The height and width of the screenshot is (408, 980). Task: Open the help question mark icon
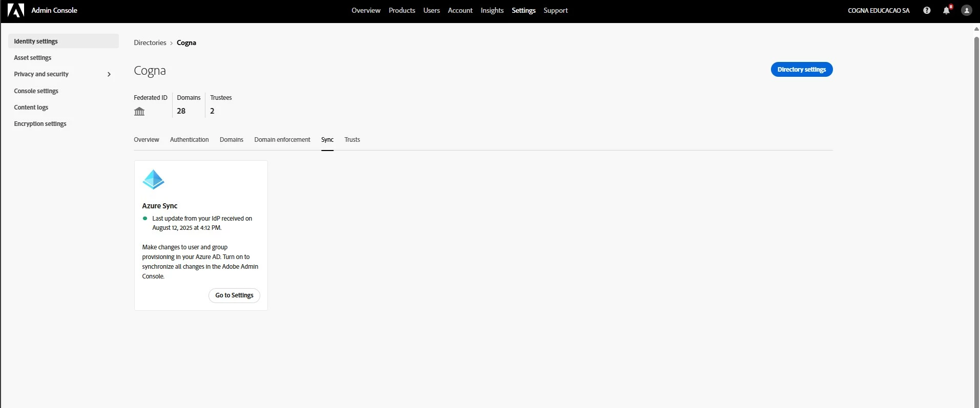click(x=927, y=10)
